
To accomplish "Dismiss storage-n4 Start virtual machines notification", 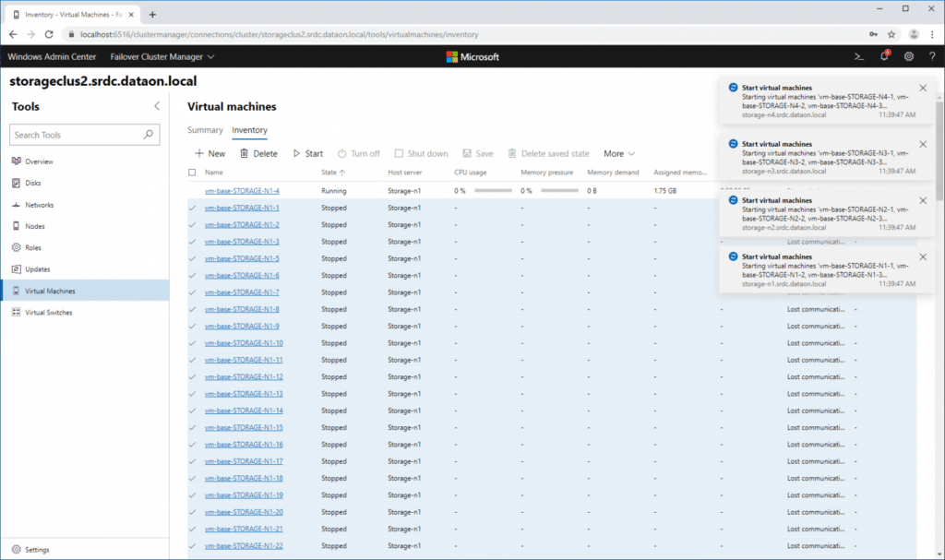I will coord(923,88).
